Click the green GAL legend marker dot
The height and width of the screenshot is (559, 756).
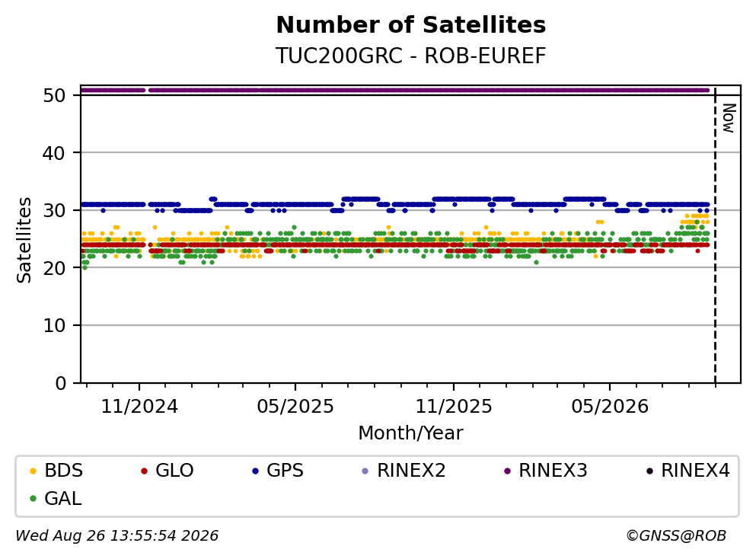[33, 499]
